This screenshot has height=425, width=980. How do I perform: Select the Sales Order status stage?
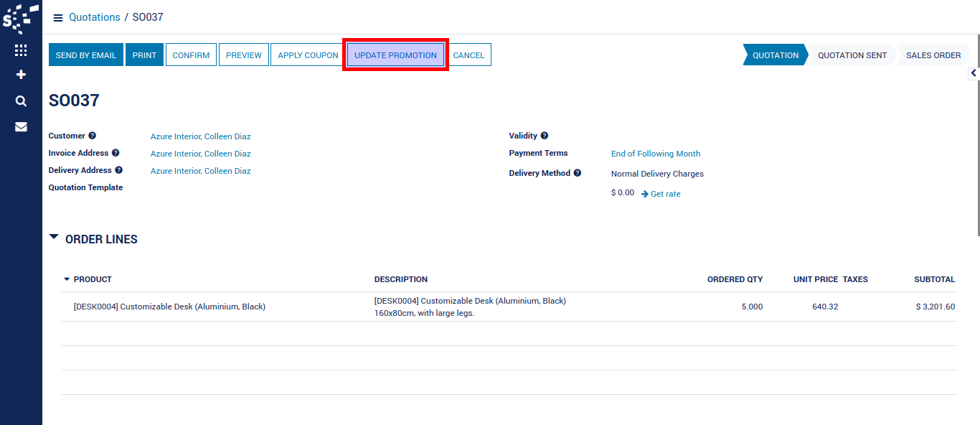tap(933, 55)
